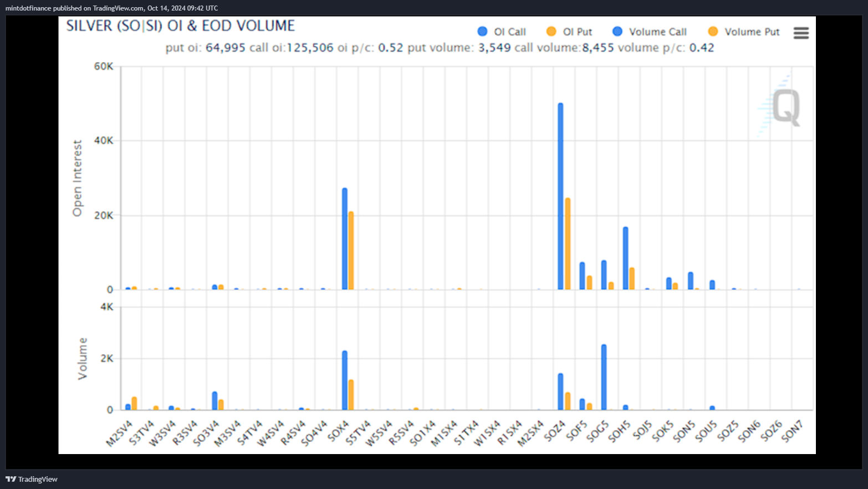Click the SOH5 x-axis label

point(620,431)
